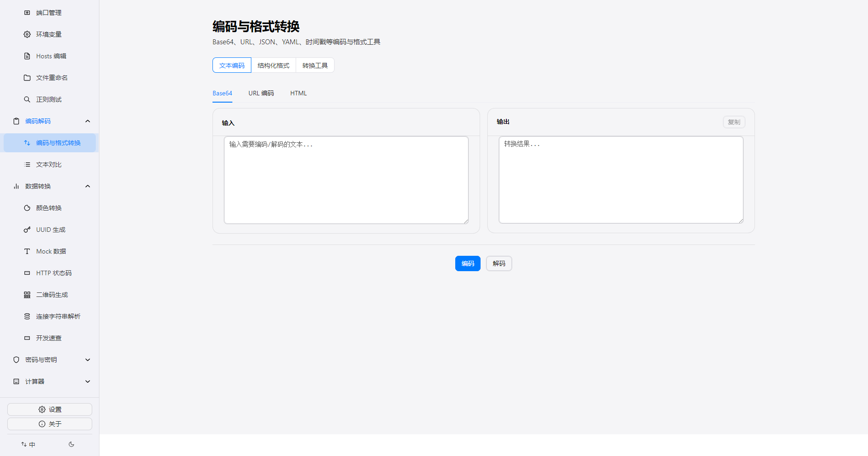This screenshot has height=456, width=868.
Task: Open 文件重命名 tool
Action: [x=50, y=78]
